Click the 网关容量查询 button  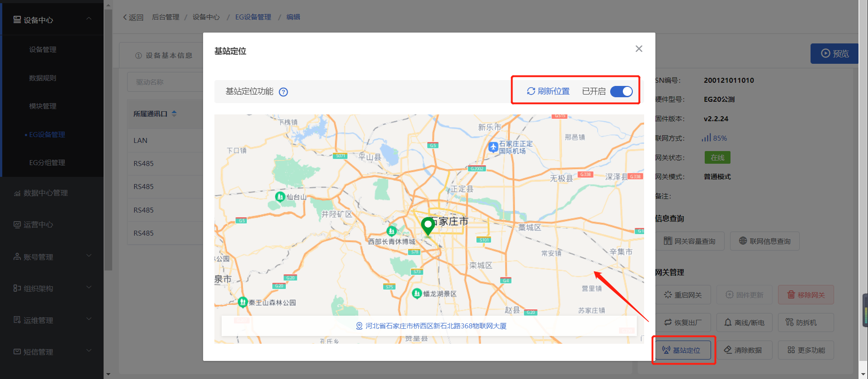tap(690, 241)
